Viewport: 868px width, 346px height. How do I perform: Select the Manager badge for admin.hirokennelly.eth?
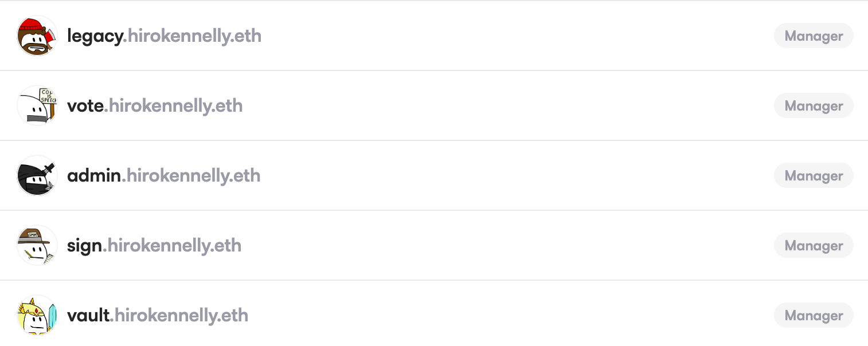814,175
